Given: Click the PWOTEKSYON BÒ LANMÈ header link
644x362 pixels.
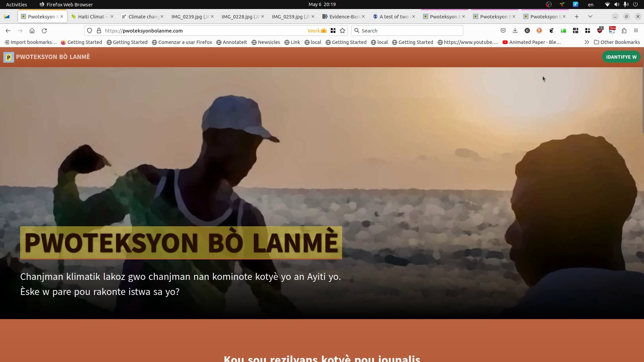Looking at the screenshot, I should [x=53, y=57].
